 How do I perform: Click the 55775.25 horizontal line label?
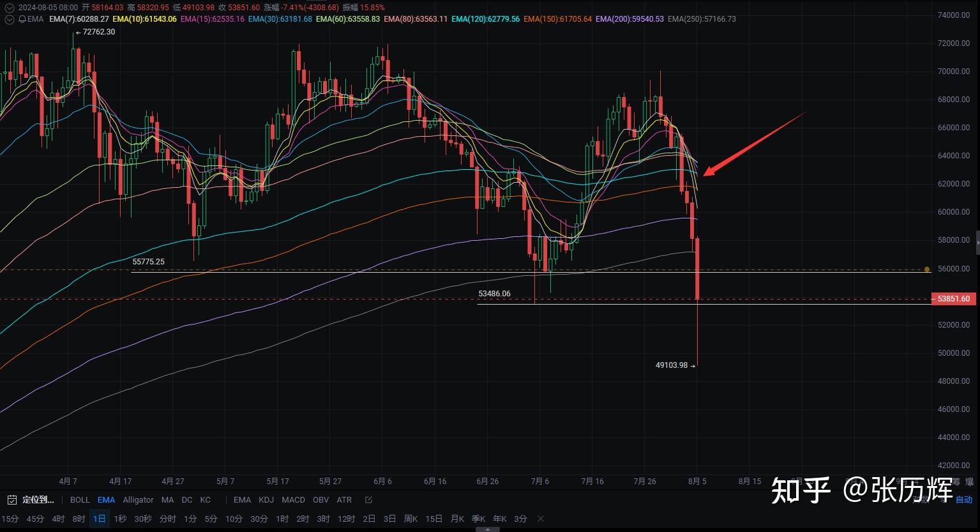[x=148, y=262]
